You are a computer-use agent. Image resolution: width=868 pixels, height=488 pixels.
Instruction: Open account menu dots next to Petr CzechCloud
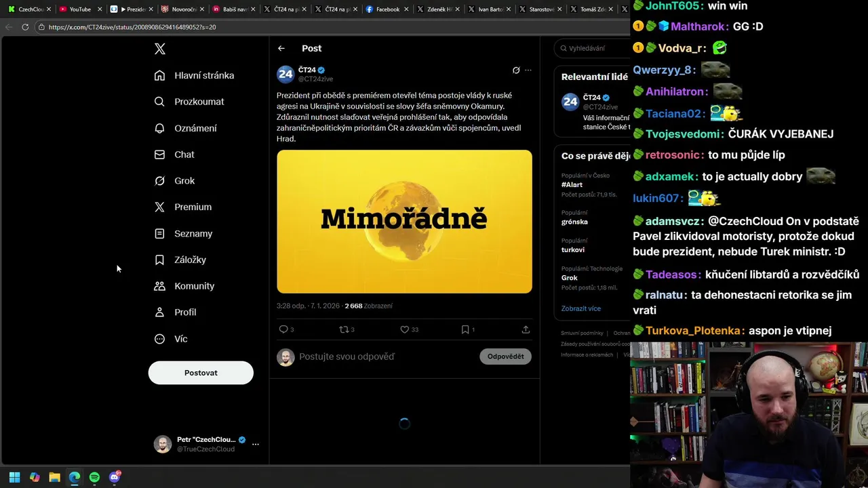(256, 445)
